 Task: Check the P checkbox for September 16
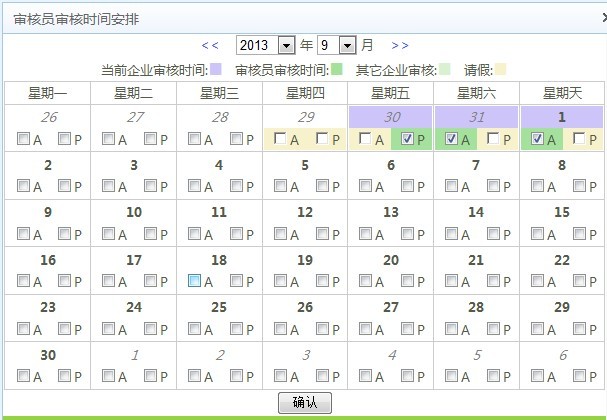pos(64,281)
